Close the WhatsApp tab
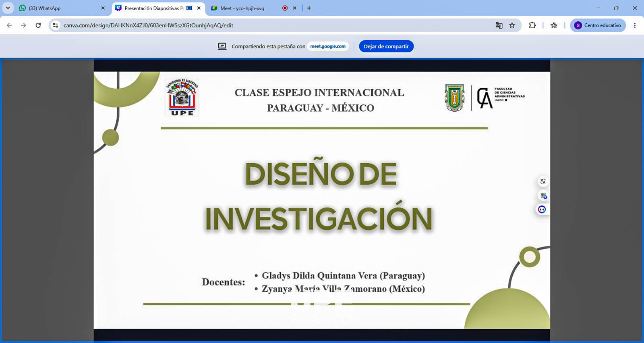 click(x=103, y=8)
